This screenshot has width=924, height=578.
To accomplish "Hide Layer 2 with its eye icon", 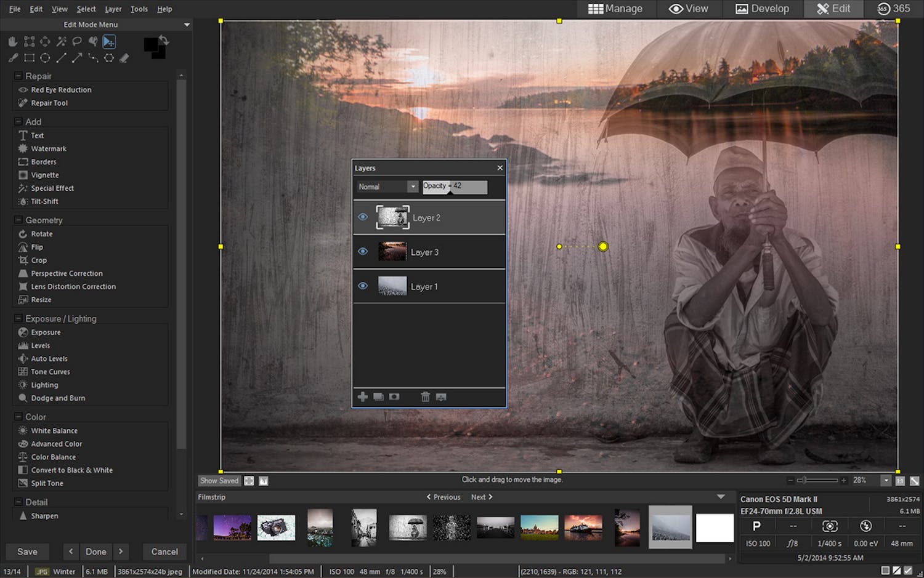I will point(363,217).
